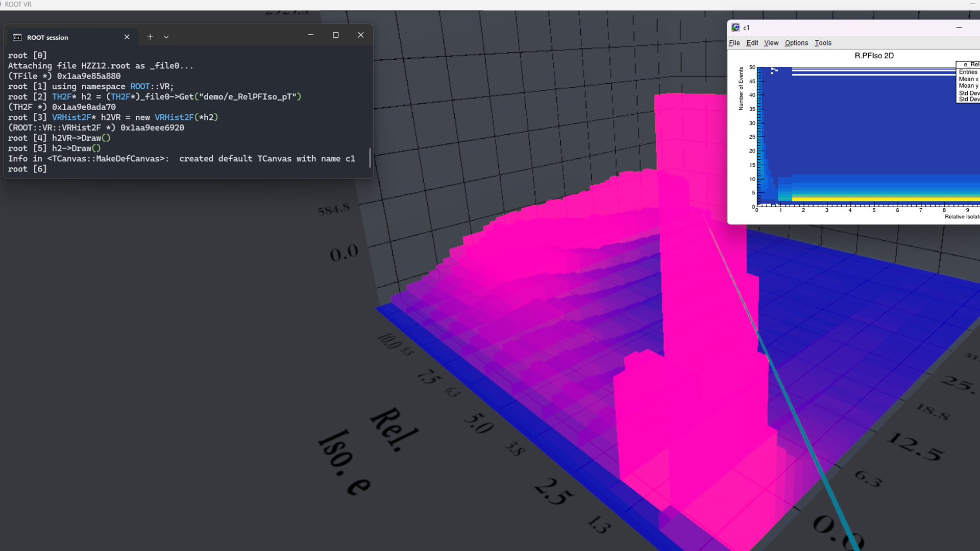Maximize the ROOT session terminal window
Viewport: 980px width, 551px height.
pos(335,35)
